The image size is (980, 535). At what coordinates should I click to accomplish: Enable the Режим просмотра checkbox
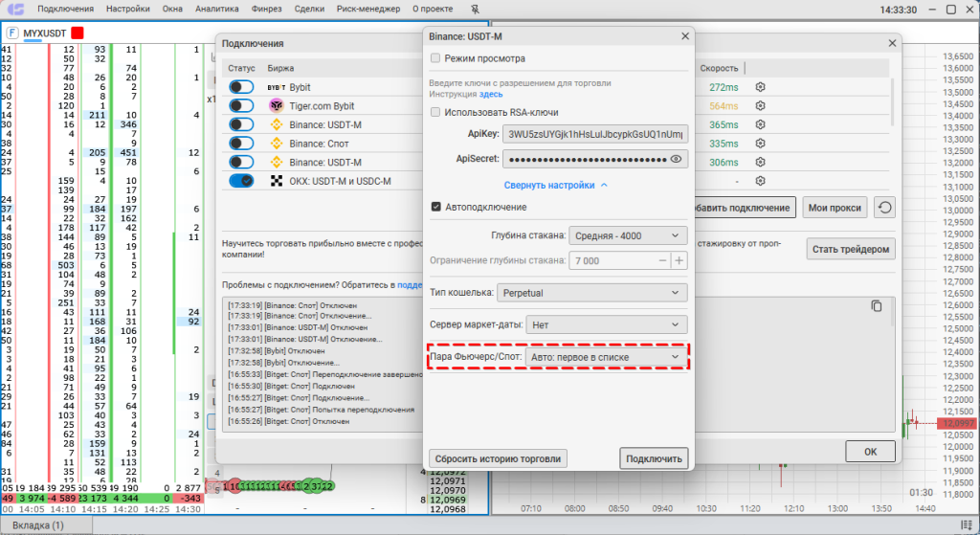click(x=436, y=58)
